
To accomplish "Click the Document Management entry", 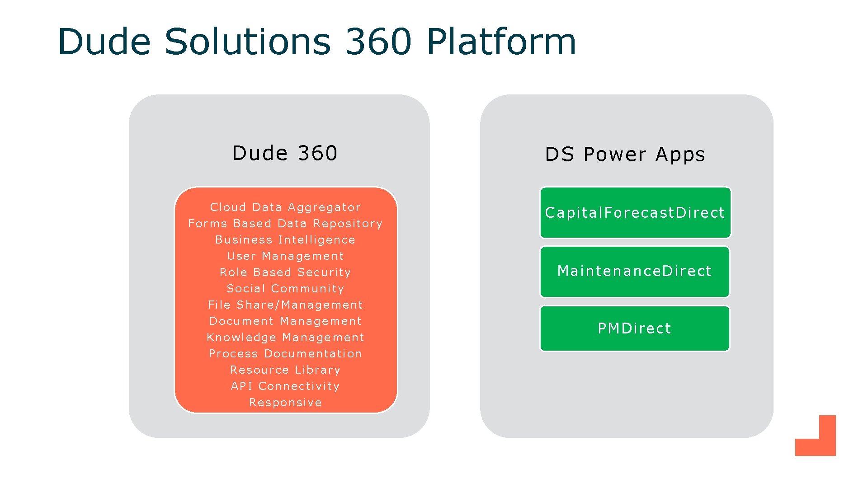I will pyautogui.click(x=285, y=321).
